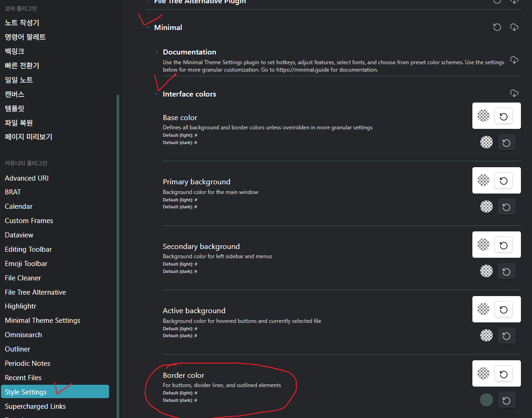Open Outliner plugin settings

click(17, 349)
